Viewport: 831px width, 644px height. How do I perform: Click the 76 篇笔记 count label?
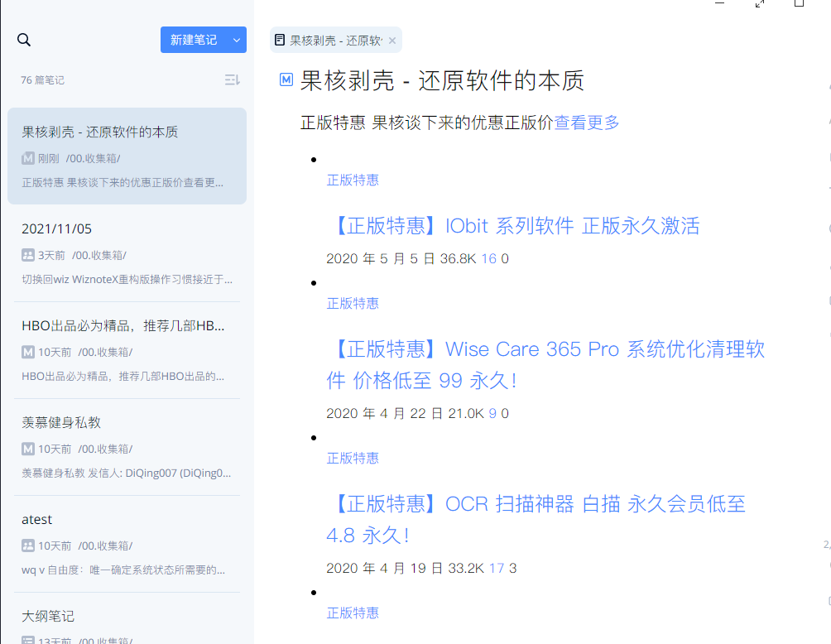[x=42, y=80]
